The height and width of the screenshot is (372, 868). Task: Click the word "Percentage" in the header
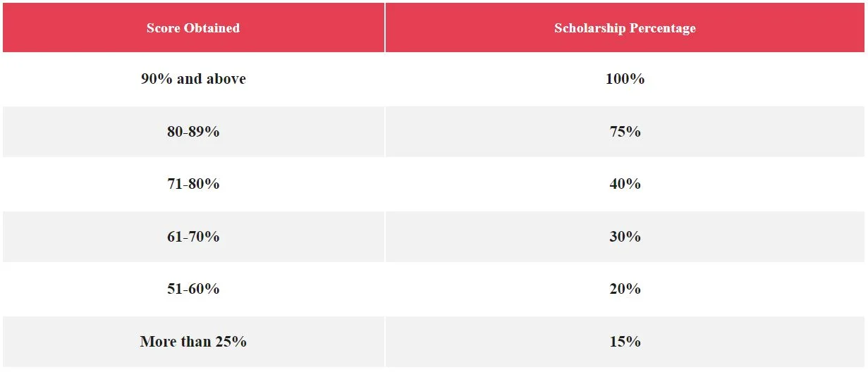click(x=661, y=28)
